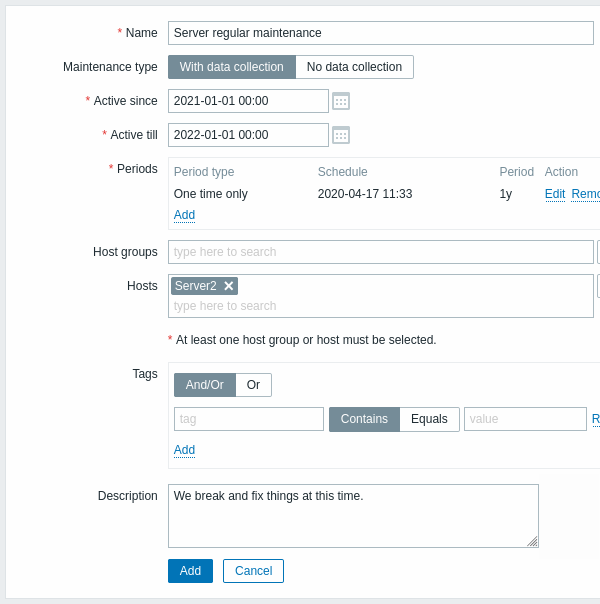This screenshot has height=604, width=600.
Task: Cancel the maintenance form
Action: tap(253, 571)
